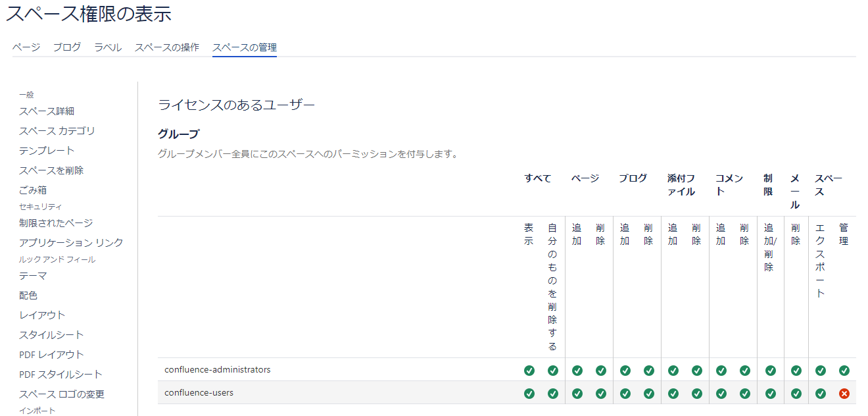This screenshot has width=868, height=416.
Task: Click confluence-administrators page add checkmark
Action: point(577,371)
